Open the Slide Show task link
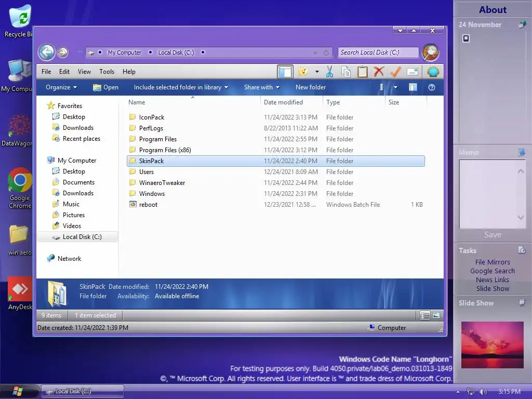The height and width of the screenshot is (399, 532). 493,288
